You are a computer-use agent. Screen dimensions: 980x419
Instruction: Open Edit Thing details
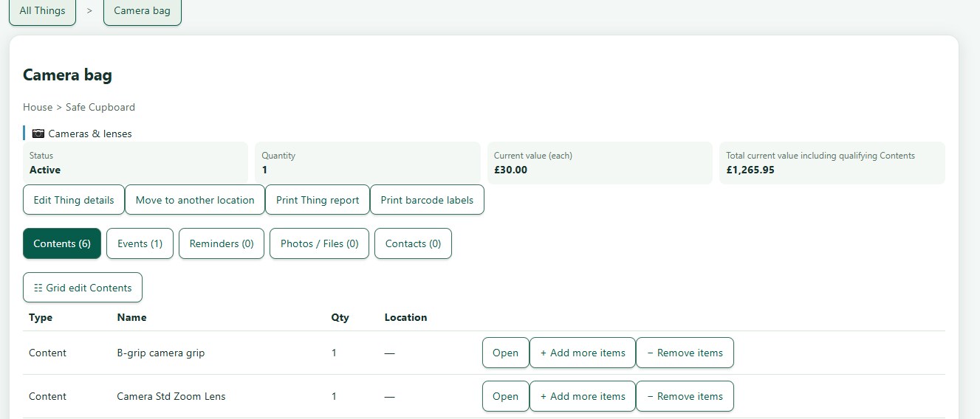74,200
